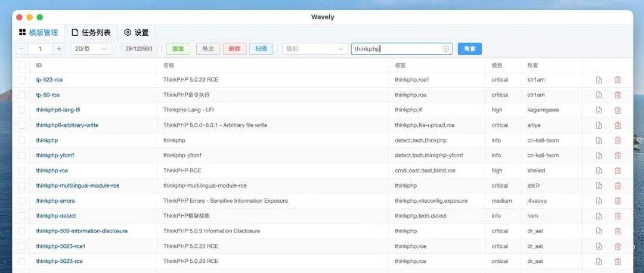The height and width of the screenshot is (273, 644).
Task: Click the 'thinkphp,misconfig,exposure' tags cell
Action: tap(431, 201)
